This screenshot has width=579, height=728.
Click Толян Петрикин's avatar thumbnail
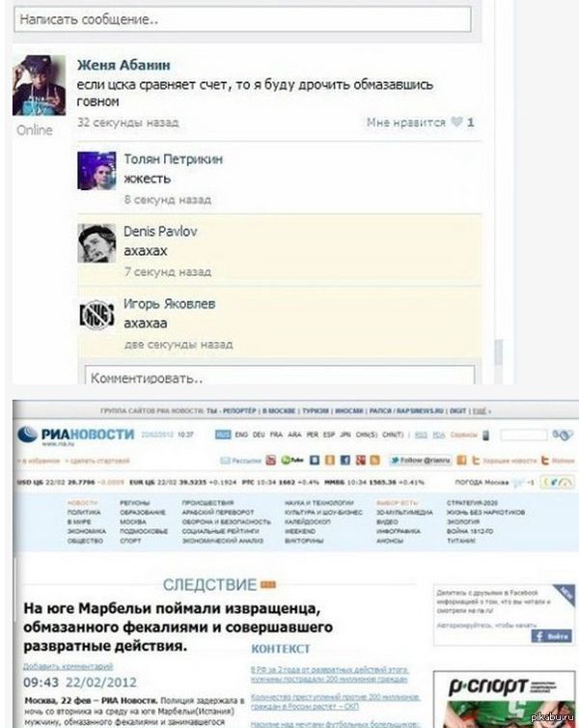pyautogui.click(x=96, y=171)
